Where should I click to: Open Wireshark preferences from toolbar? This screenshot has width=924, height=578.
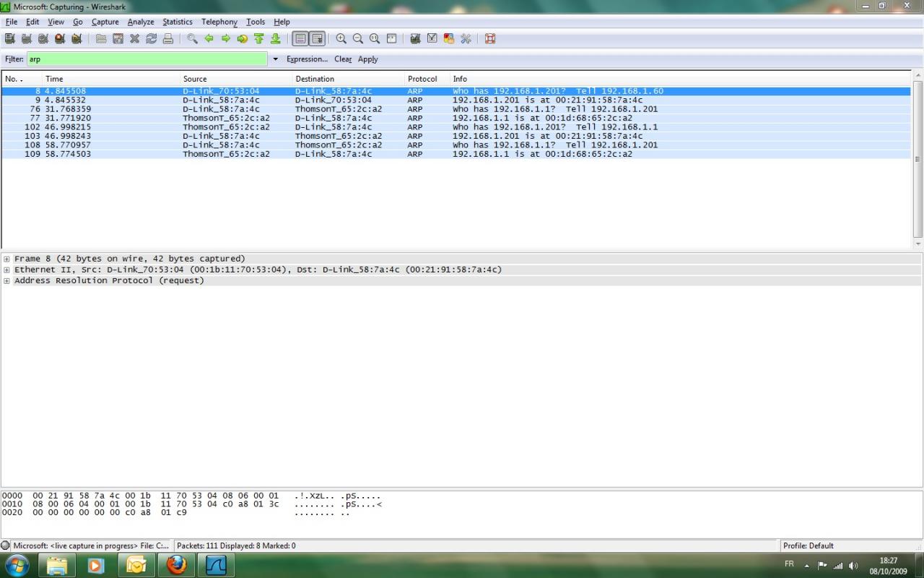(466, 38)
